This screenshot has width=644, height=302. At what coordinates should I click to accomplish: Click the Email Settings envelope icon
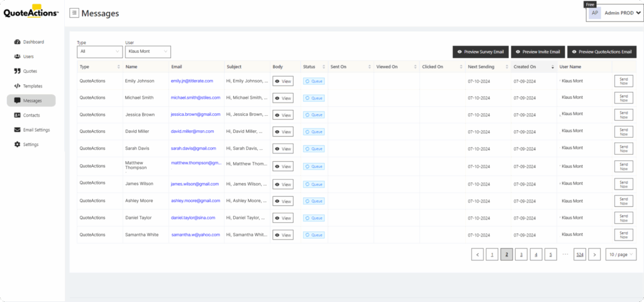pyautogui.click(x=17, y=130)
